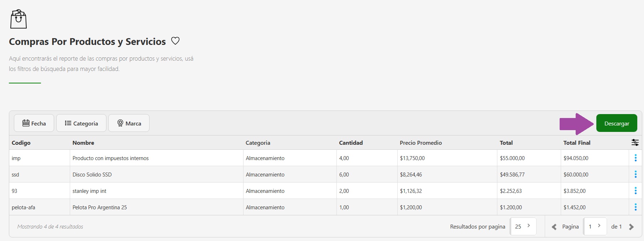Open the Categoria filter

click(x=81, y=123)
